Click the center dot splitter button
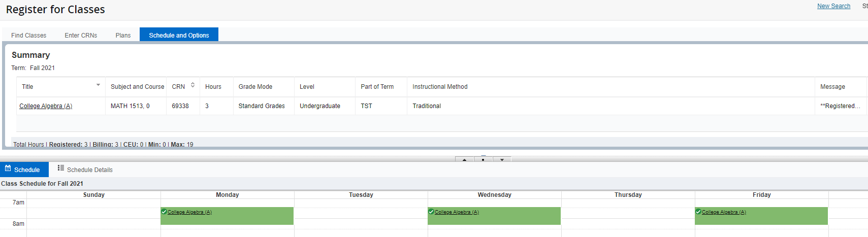868x237 pixels. [x=483, y=159]
